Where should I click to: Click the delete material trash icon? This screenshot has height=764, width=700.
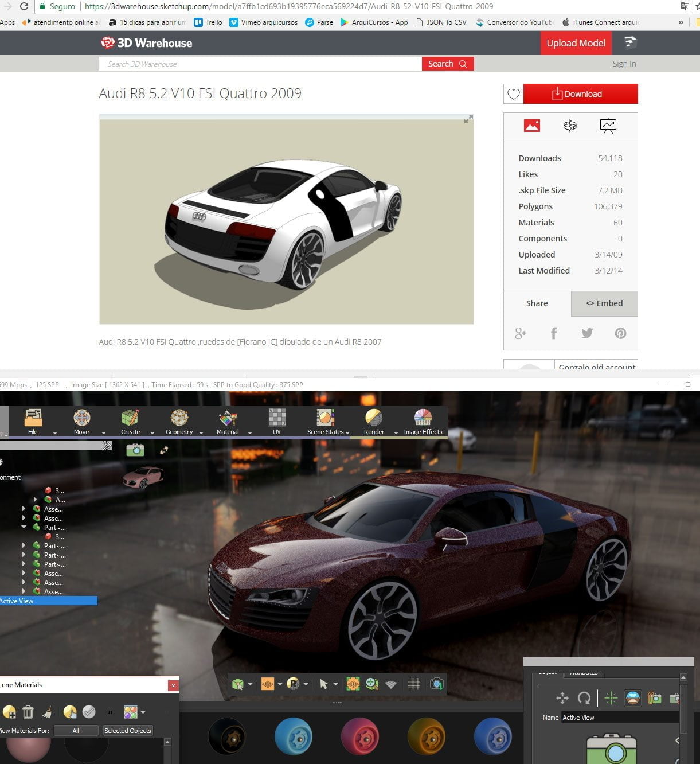point(28,712)
